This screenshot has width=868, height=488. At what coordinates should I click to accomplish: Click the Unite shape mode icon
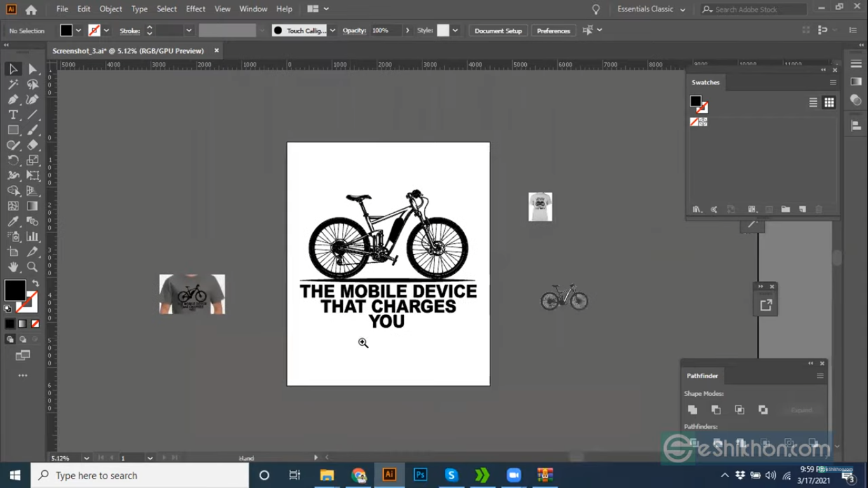(x=693, y=410)
